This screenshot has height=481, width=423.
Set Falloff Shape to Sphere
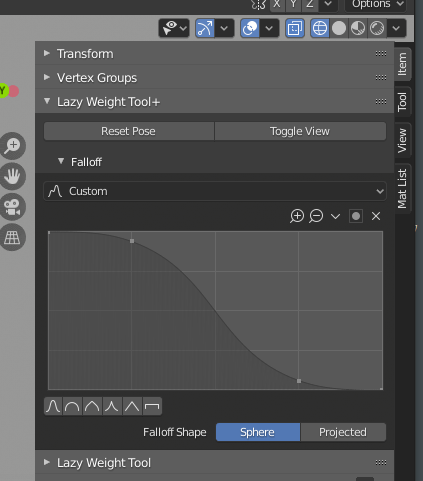[x=258, y=432]
